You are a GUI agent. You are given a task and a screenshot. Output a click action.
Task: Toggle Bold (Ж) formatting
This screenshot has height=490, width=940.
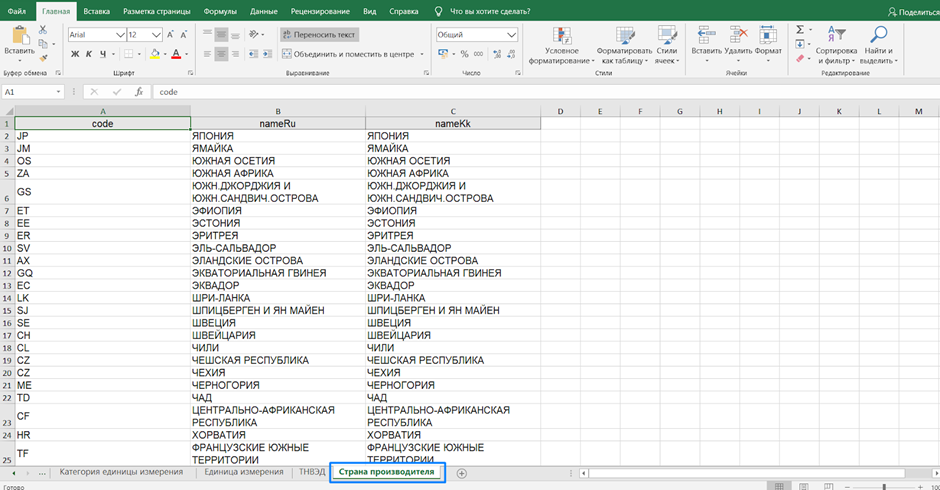click(75, 54)
